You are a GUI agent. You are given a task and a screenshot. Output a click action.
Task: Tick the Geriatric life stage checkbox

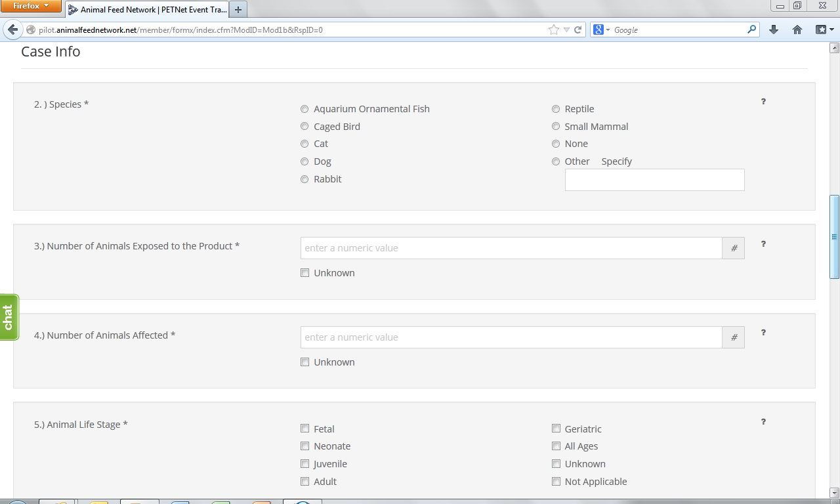[556, 429]
